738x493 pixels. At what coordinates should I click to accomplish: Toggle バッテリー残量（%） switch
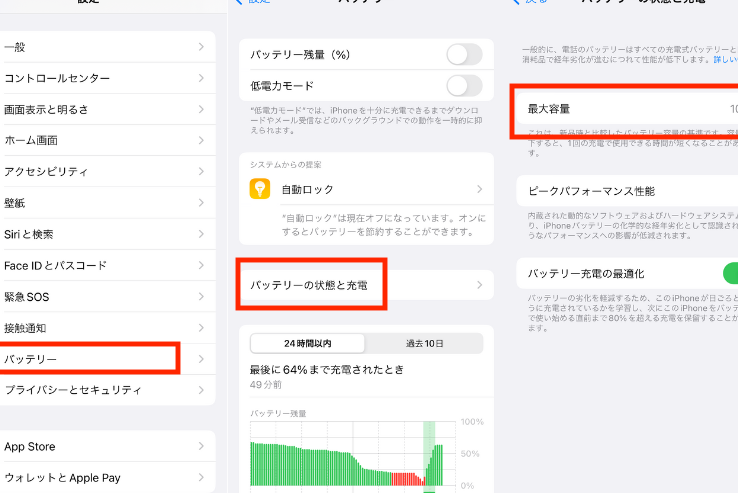(463, 54)
